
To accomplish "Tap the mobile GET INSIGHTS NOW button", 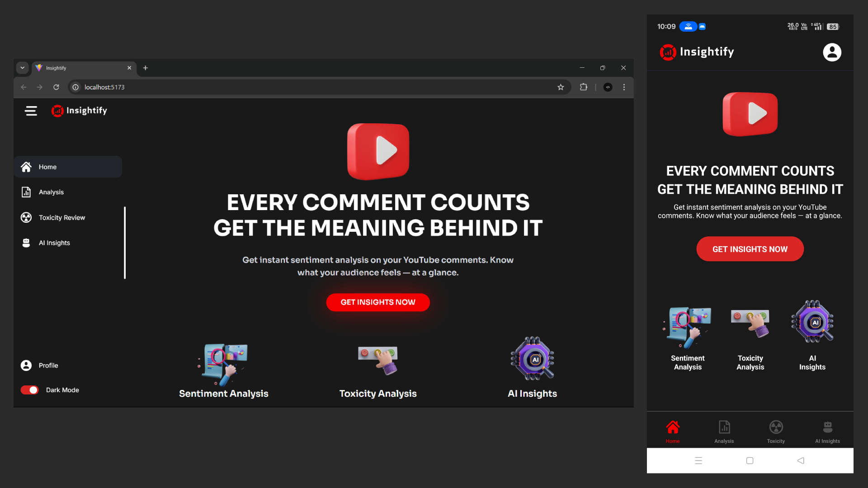I will coord(750,249).
